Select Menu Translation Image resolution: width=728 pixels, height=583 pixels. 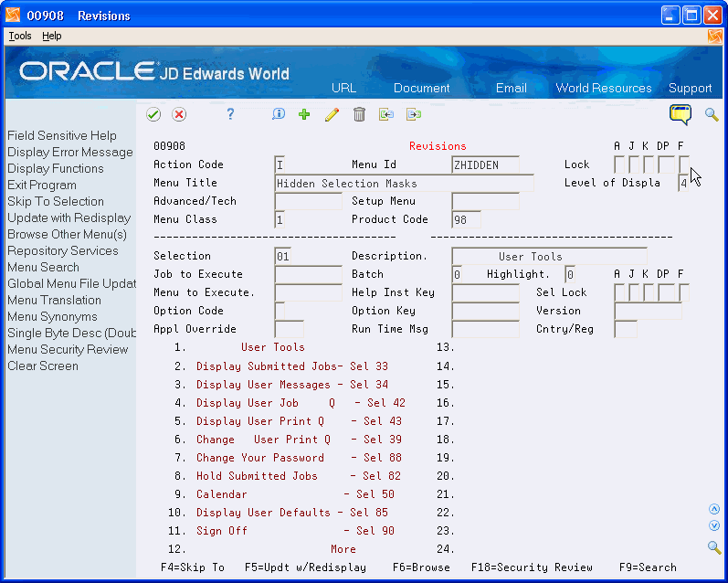tap(54, 301)
